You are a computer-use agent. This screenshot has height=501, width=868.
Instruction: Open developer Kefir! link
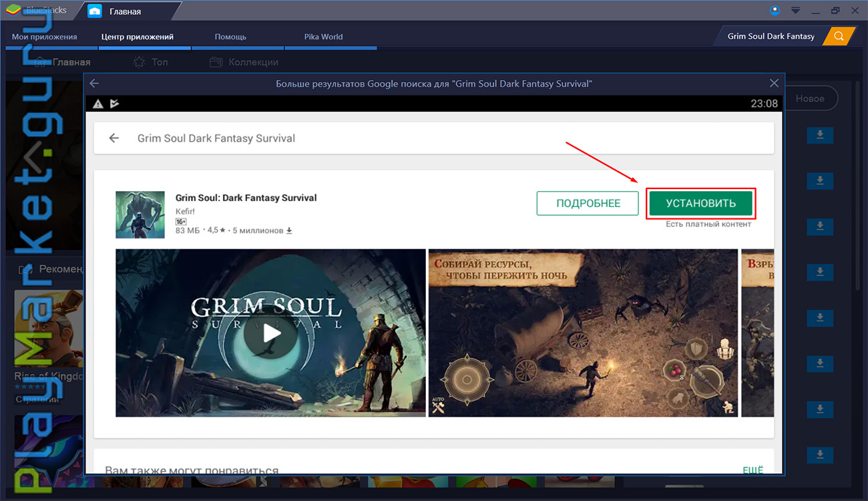click(185, 211)
